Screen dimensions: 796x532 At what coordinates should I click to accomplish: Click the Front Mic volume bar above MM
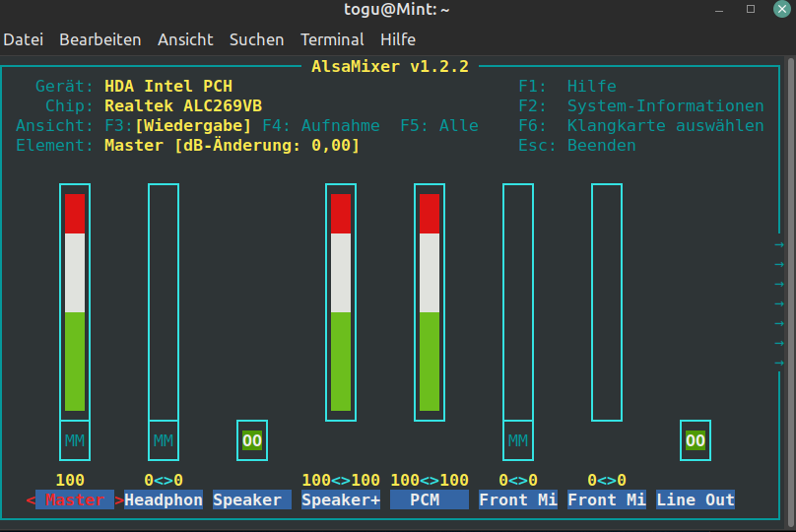[518, 302]
